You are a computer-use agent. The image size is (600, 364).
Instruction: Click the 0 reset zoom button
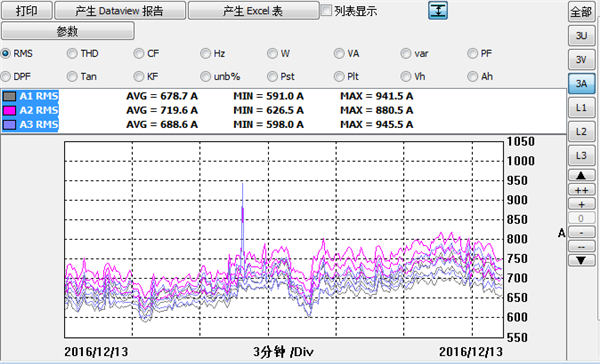coord(581,218)
